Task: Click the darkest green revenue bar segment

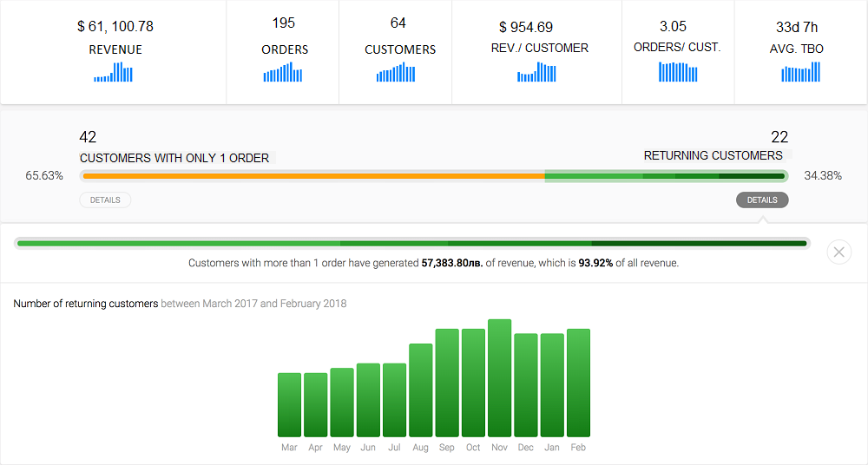Action: 699,243
